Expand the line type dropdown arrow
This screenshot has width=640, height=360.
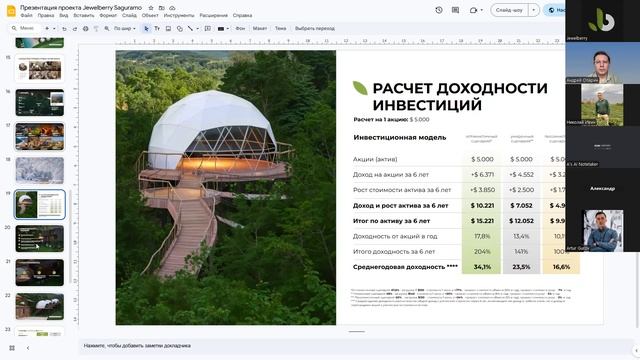coord(198,29)
